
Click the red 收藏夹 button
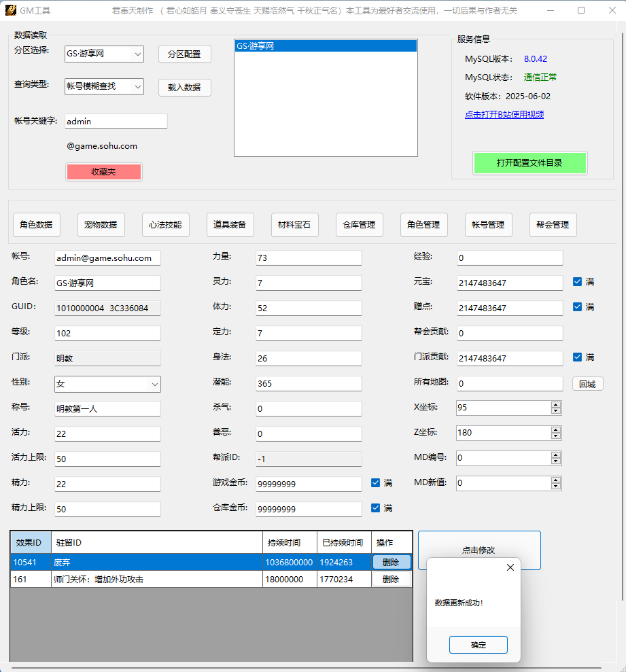[x=103, y=172]
